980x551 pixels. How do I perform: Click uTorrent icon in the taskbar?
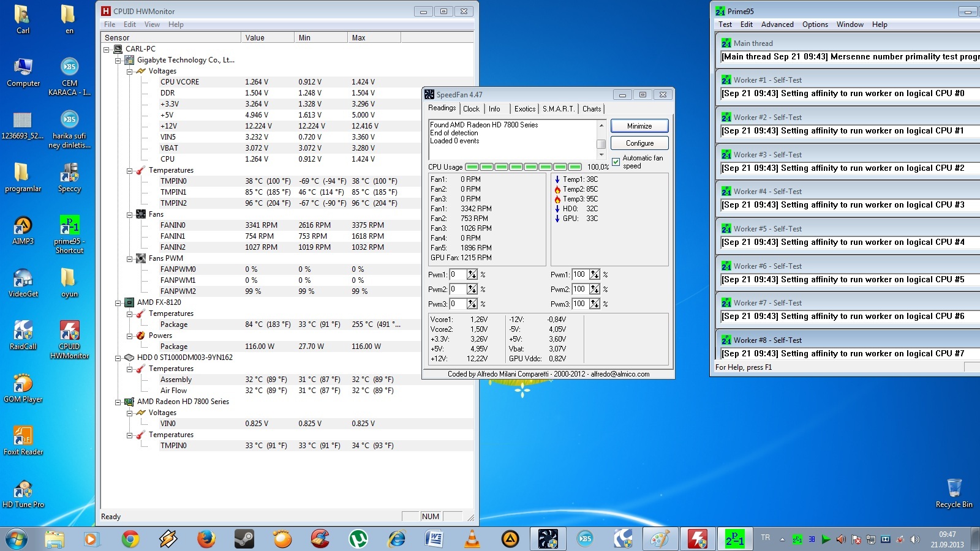click(x=358, y=539)
